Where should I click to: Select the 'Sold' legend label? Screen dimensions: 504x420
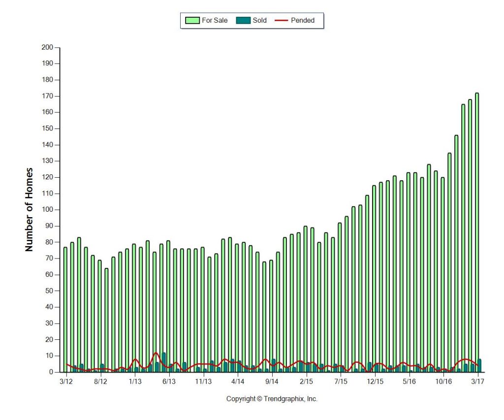[x=260, y=20]
